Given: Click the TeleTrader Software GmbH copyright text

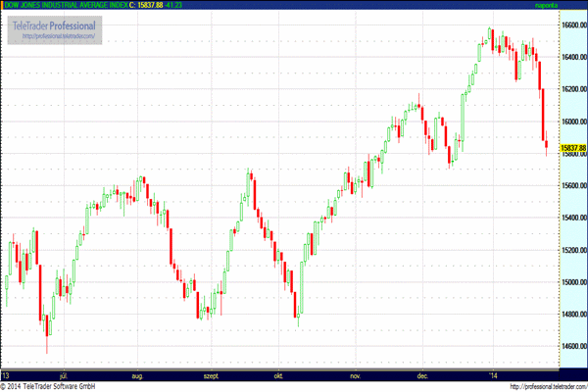Looking at the screenshot, I should 48,386.
